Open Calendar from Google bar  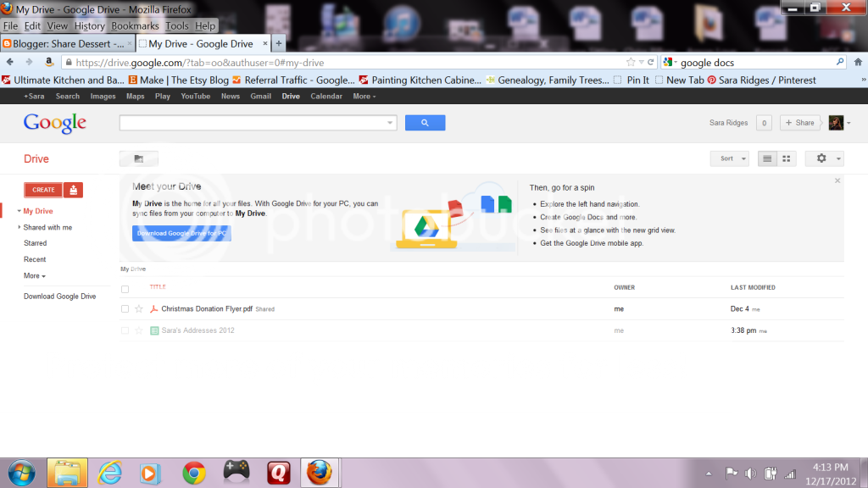pyautogui.click(x=326, y=97)
